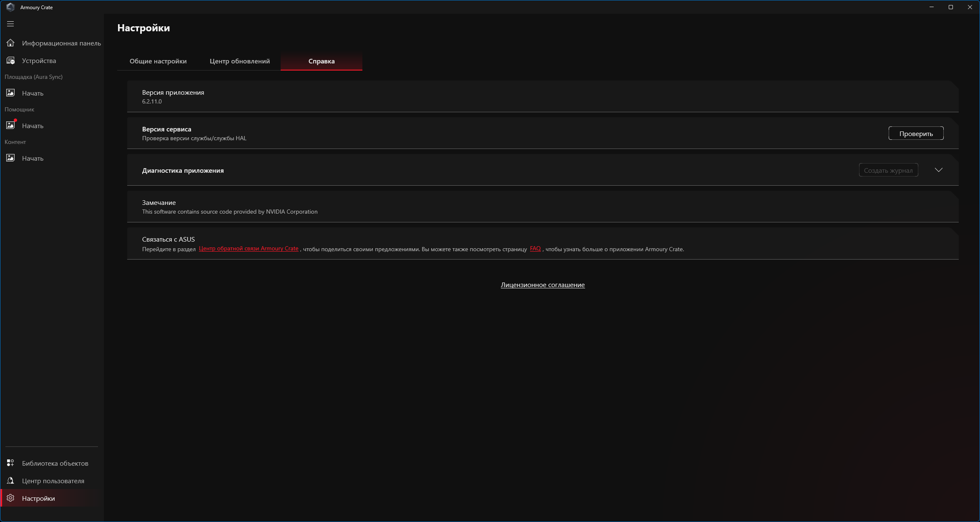Click the Диагностика приложения heading
The height and width of the screenshot is (522, 980).
pos(183,170)
